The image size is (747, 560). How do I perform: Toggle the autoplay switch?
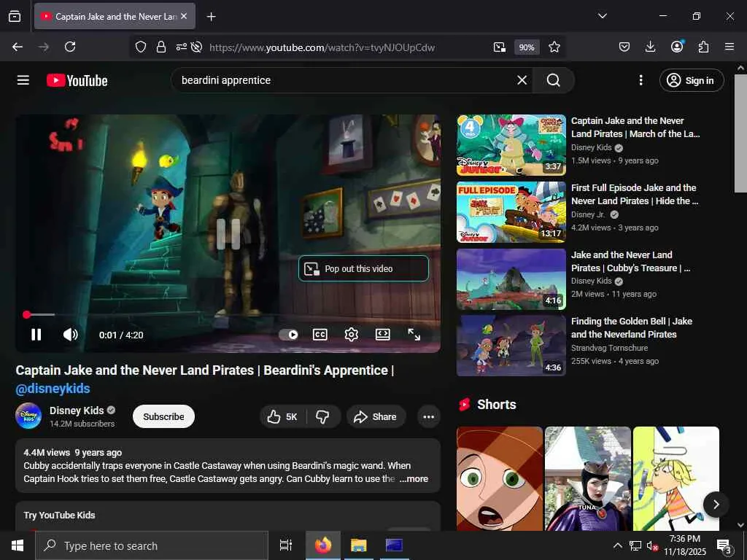pos(289,335)
